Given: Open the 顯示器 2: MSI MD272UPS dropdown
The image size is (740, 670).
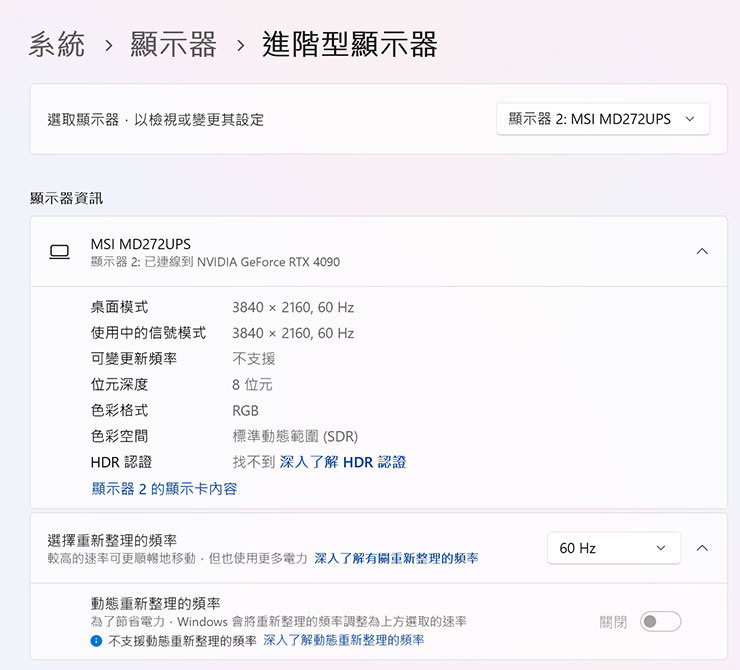Looking at the screenshot, I should (603, 119).
